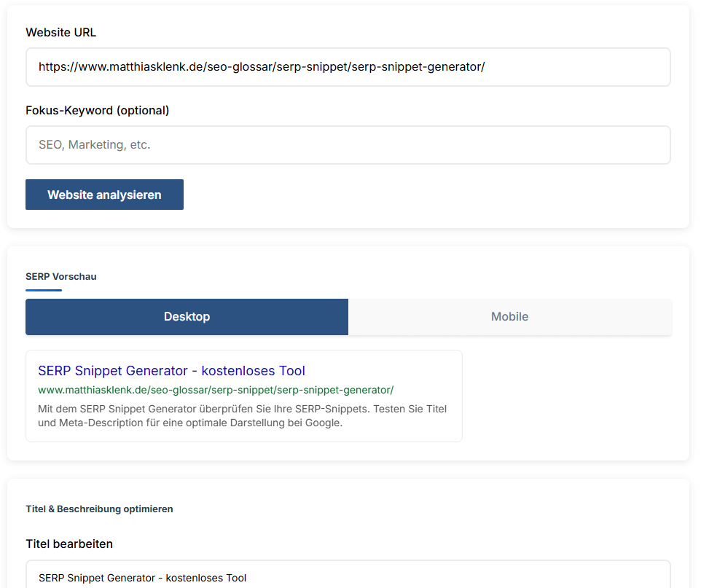Click the green matthiasklenk.de preview URL
Viewport: 701px width, 588px height.
pos(216,390)
